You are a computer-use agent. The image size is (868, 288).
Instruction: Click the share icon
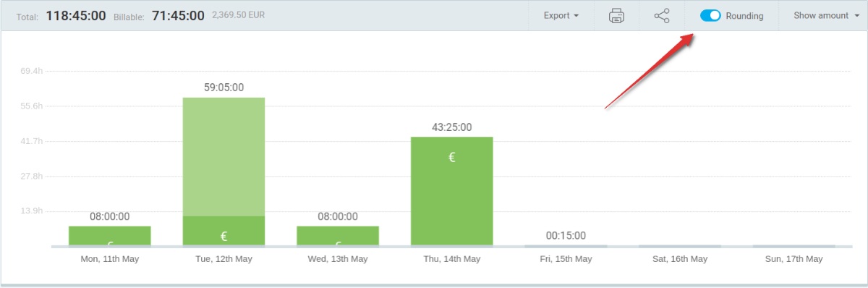tap(662, 16)
